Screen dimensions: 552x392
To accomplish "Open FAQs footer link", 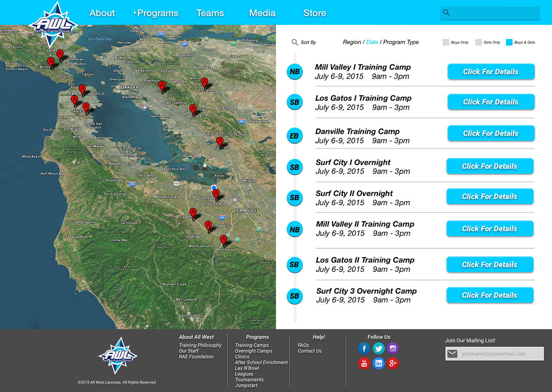I will [304, 345].
